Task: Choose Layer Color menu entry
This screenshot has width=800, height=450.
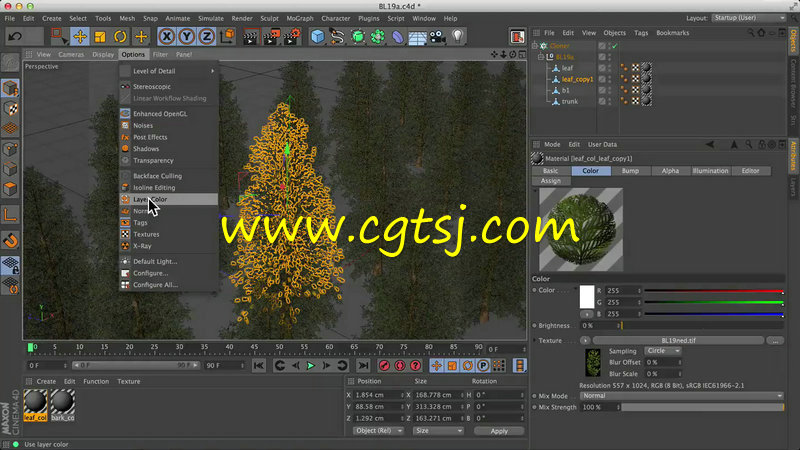Action: 168,199
